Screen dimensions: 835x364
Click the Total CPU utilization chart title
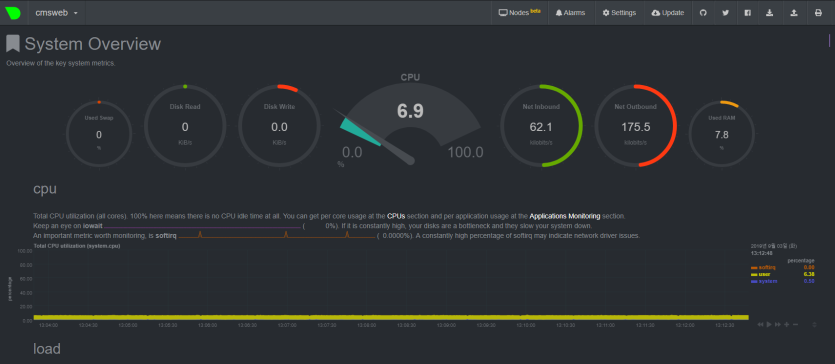(x=77, y=246)
